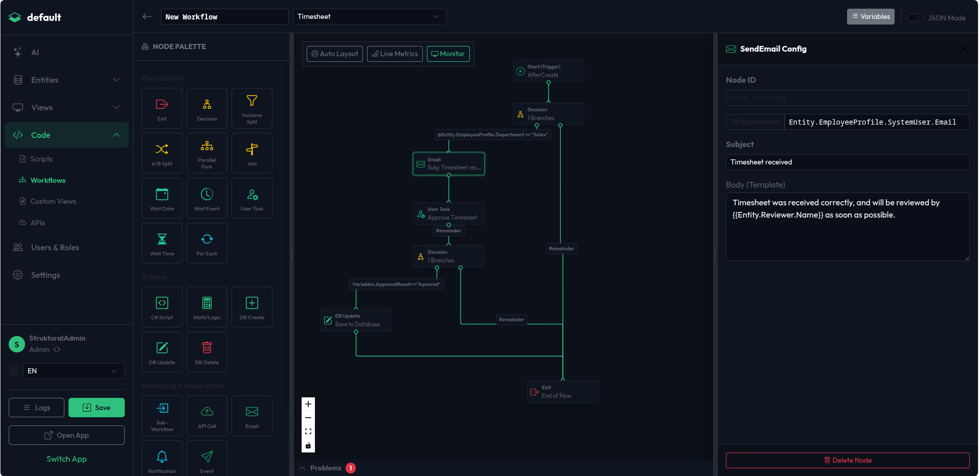Toggle the Monitor button

tap(448, 54)
